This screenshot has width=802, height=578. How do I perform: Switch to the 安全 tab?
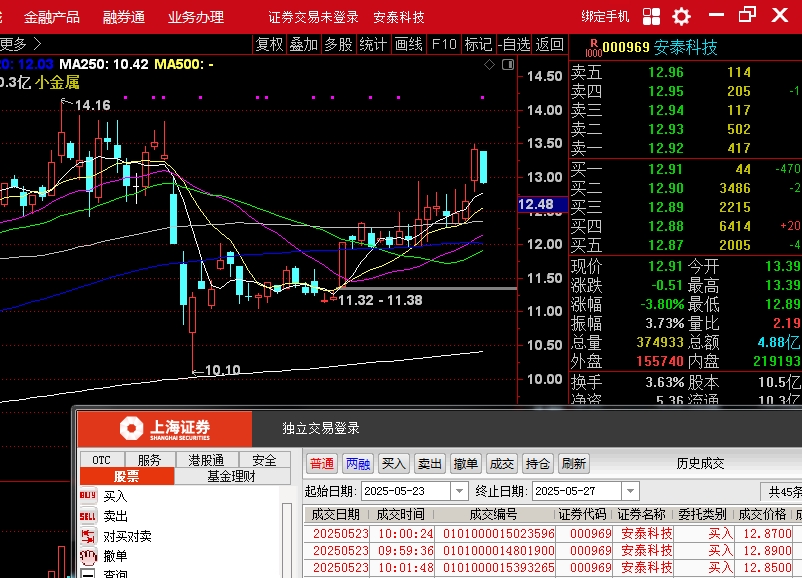(264, 460)
